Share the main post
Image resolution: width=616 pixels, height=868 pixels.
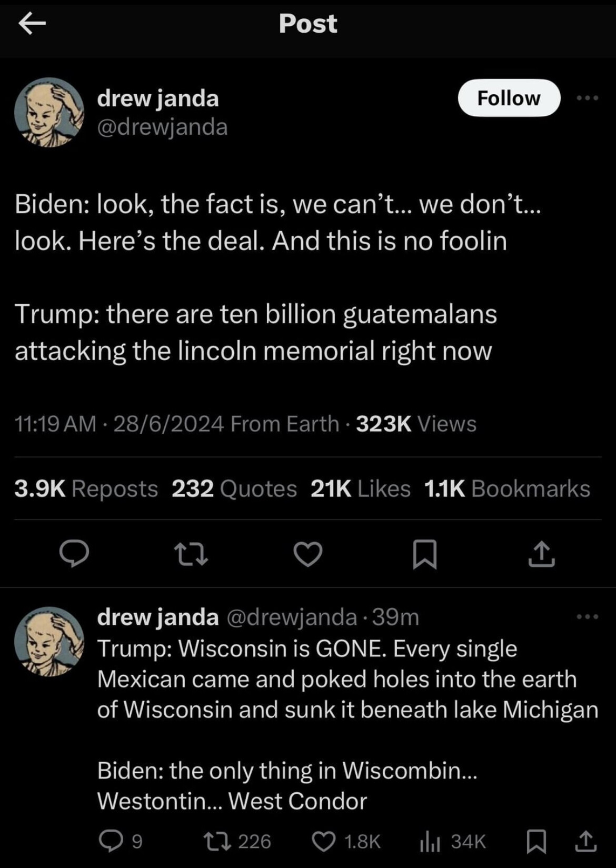coord(541,554)
